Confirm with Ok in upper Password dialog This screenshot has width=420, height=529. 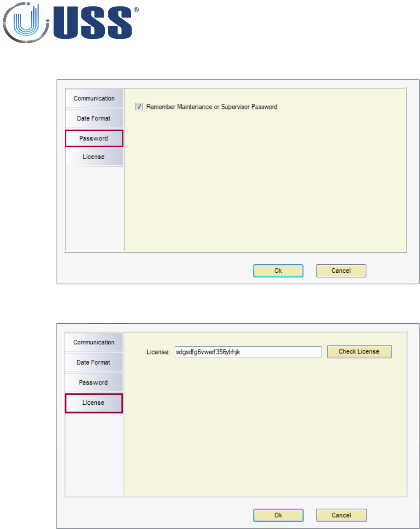[x=278, y=271]
